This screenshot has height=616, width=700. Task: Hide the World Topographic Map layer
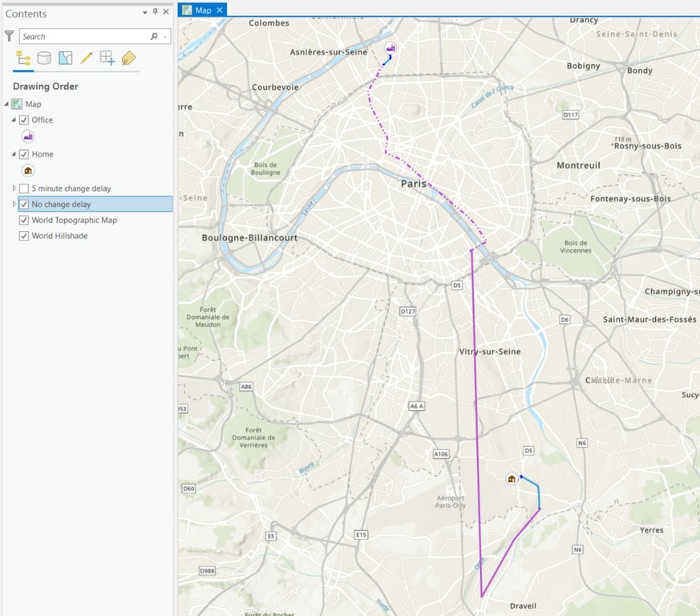pos(24,221)
